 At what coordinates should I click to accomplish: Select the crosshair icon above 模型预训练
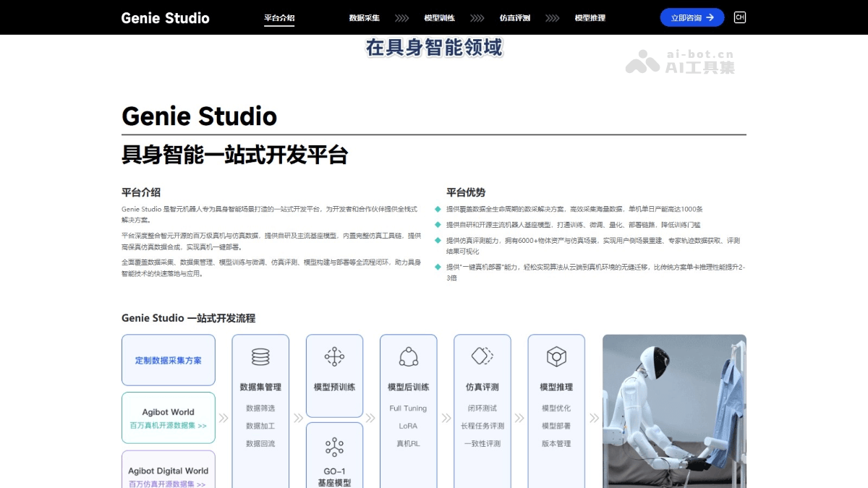point(334,356)
